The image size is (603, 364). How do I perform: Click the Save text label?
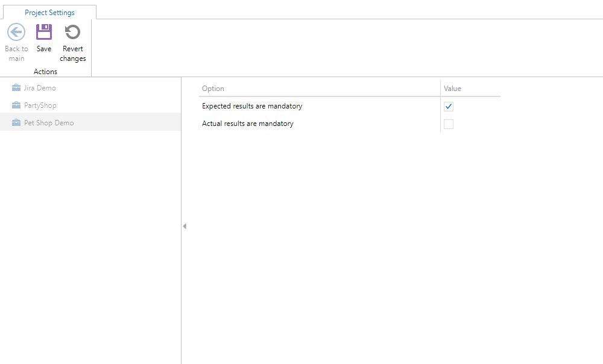44,49
